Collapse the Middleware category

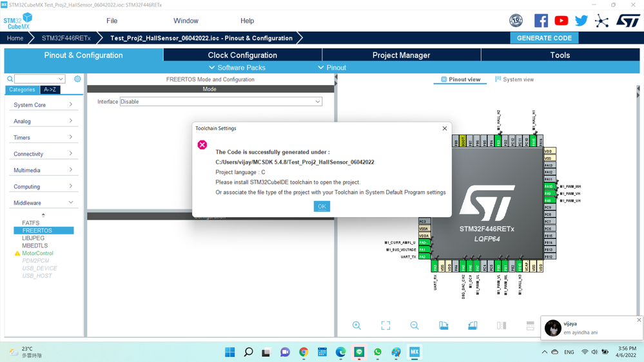tap(43, 203)
